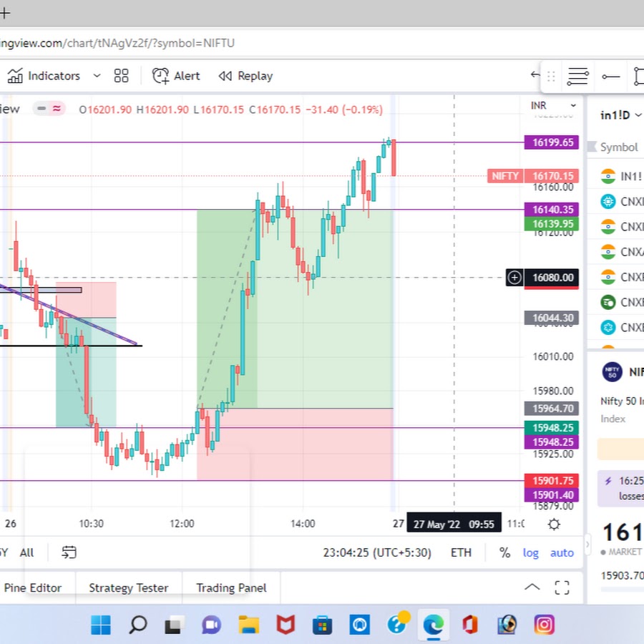Open chart settings gear icon
The height and width of the screenshot is (644, 644).
pos(554,524)
